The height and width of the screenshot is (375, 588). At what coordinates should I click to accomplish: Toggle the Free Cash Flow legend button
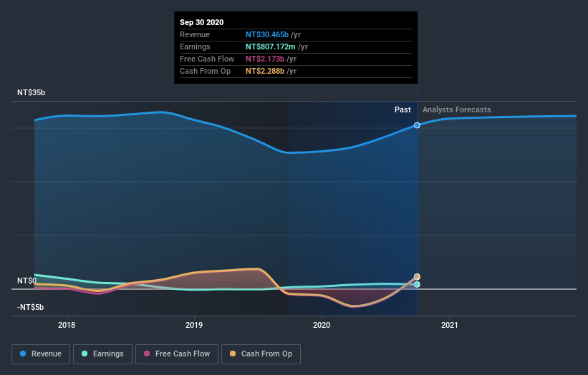pyautogui.click(x=177, y=354)
